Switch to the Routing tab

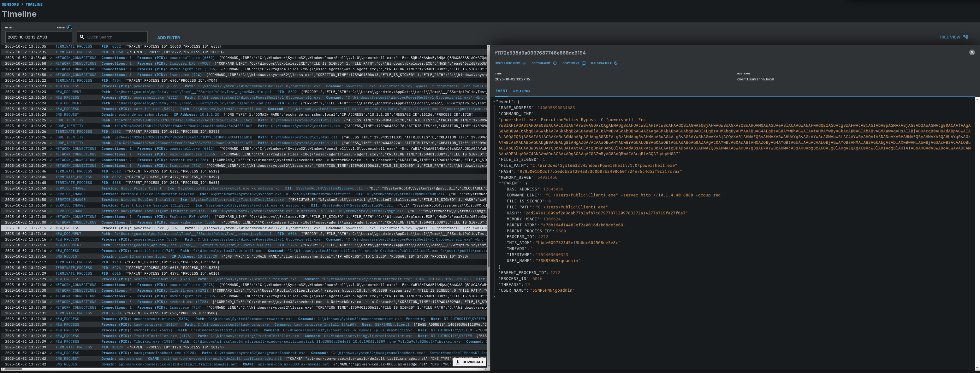[521, 91]
